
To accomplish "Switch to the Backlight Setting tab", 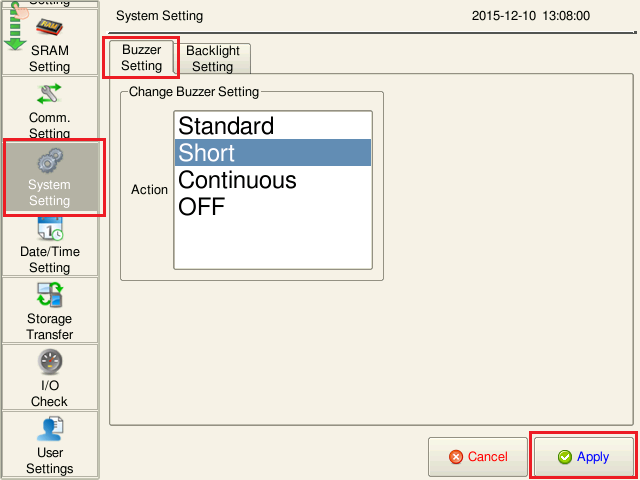I will tap(212, 59).
